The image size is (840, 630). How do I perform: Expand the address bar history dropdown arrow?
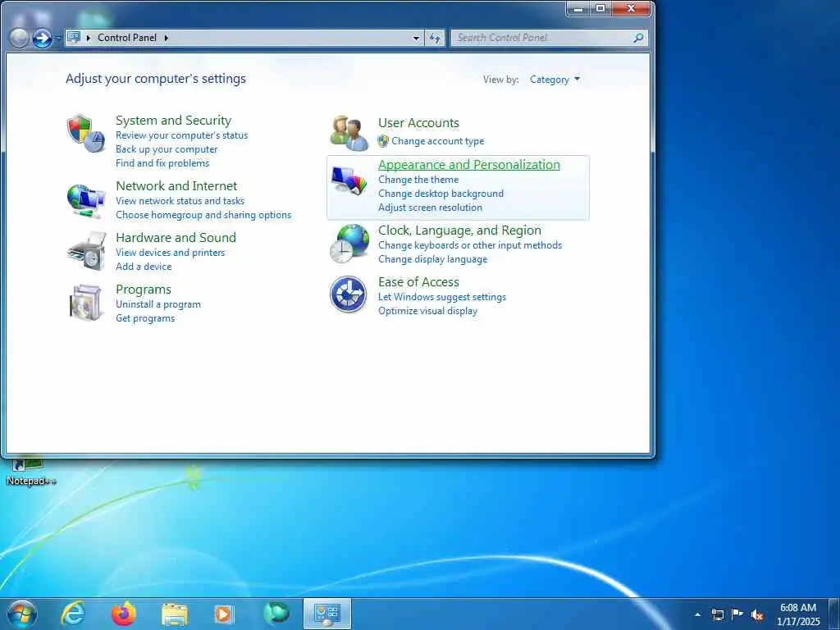click(x=416, y=38)
